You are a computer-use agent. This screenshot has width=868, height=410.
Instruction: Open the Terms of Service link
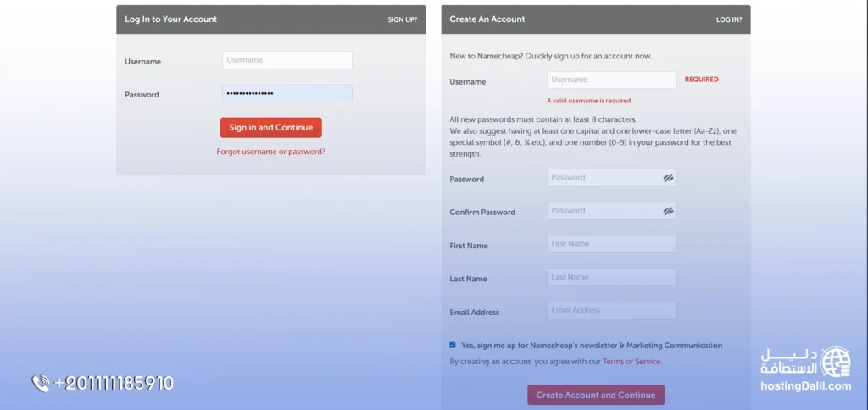point(631,362)
